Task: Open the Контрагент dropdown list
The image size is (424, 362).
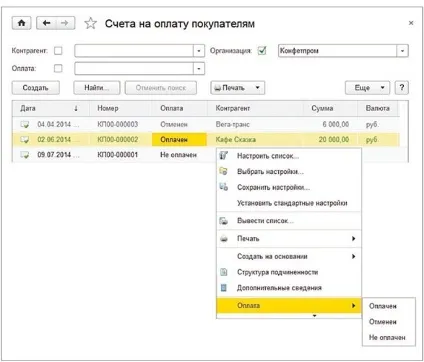Action: (x=199, y=51)
